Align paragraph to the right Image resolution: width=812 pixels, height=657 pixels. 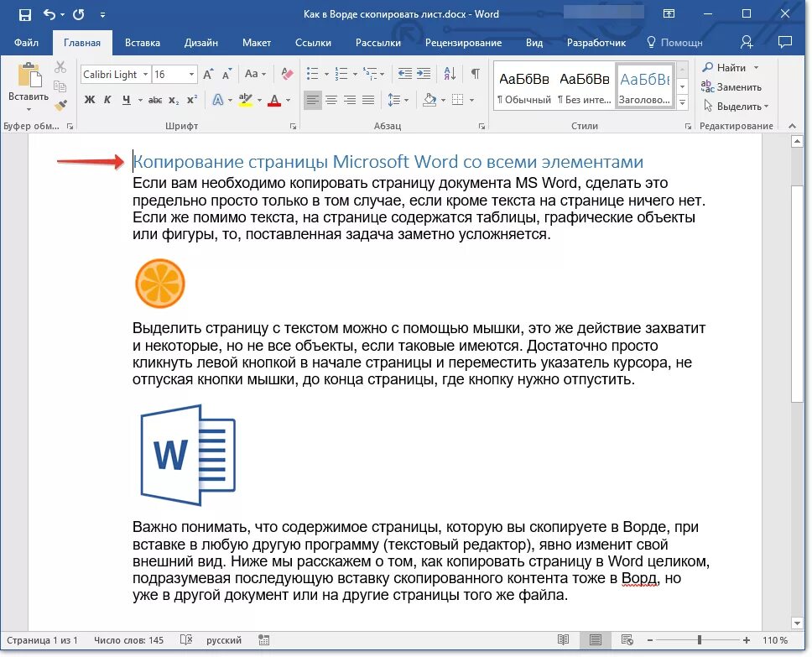click(x=350, y=100)
